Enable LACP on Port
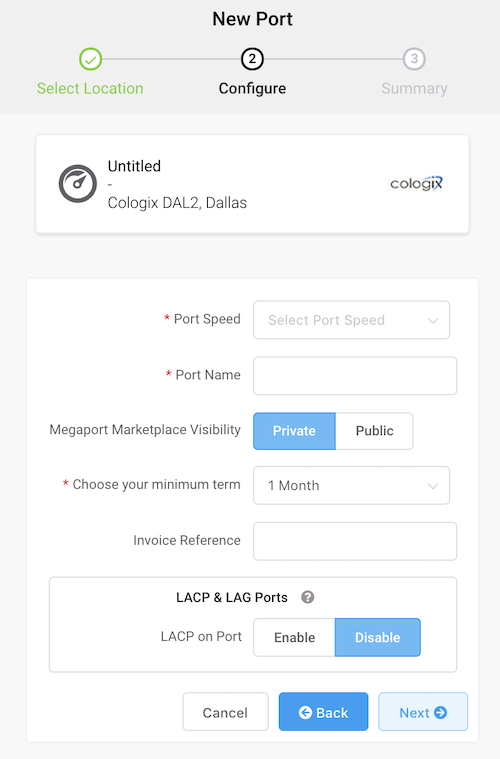 [x=294, y=638]
